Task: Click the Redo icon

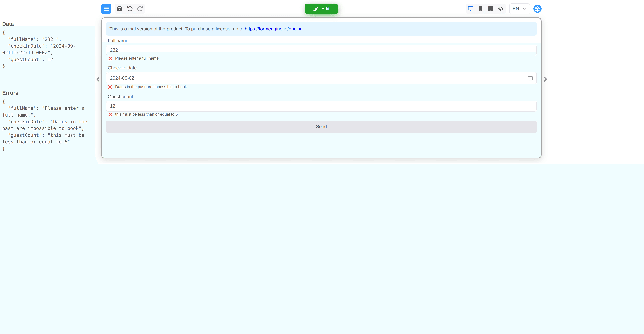Action: pyautogui.click(x=140, y=9)
